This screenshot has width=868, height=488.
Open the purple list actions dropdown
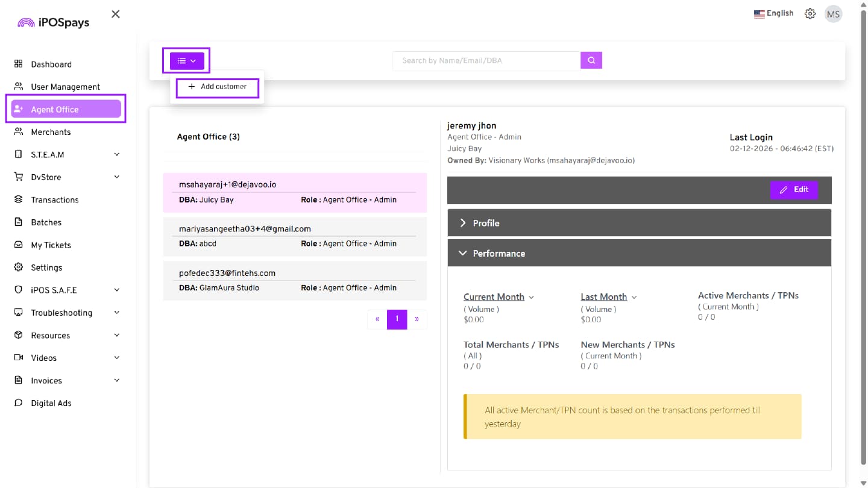(x=187, y=60)
